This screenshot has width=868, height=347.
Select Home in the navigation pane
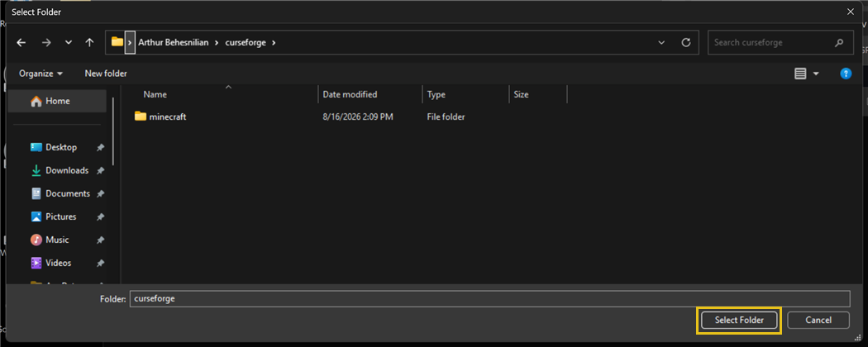[56, 102]
